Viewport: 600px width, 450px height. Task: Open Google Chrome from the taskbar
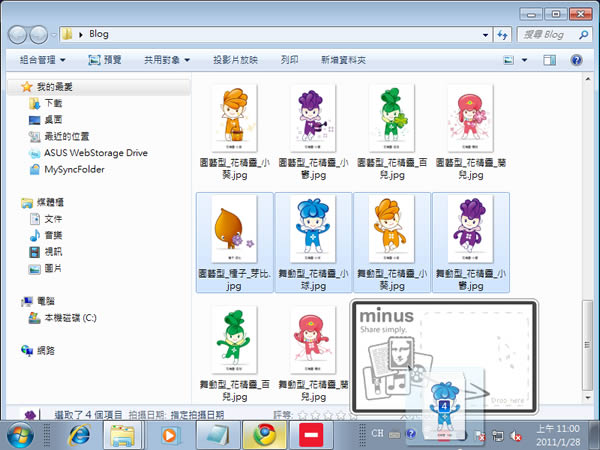[264, 435]
